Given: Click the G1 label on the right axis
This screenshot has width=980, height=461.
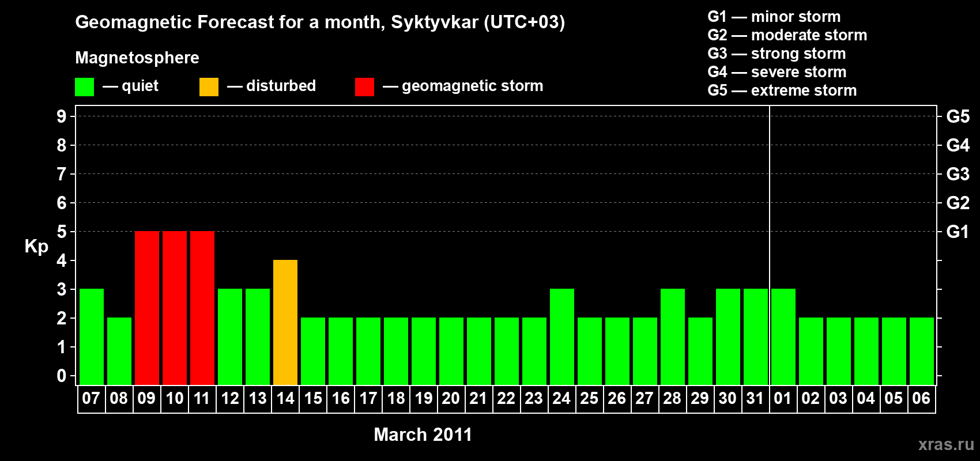Looking at the screenshot, I should coord(958,232).
